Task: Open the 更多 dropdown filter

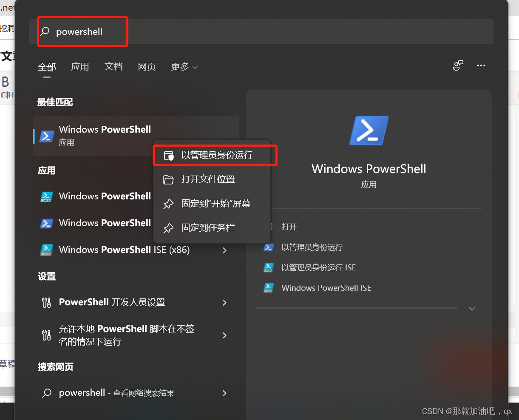Action: point(184,67)
